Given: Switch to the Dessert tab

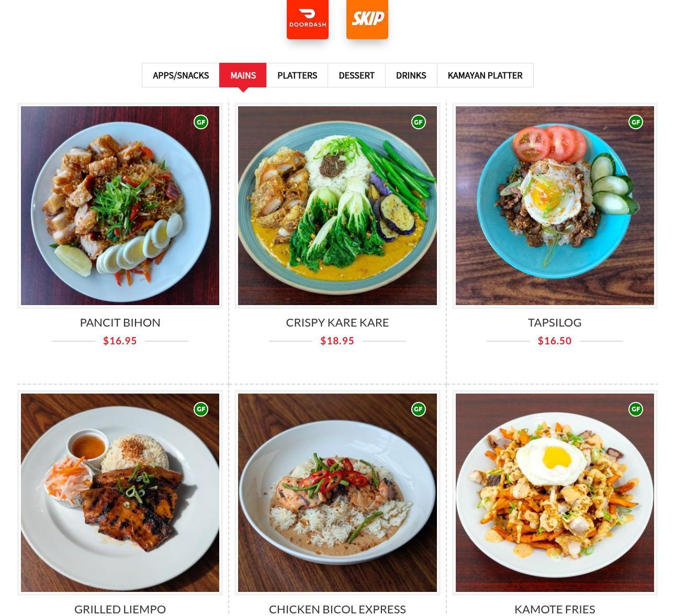Looking at the screenshot, I should [x=356, y=75].
